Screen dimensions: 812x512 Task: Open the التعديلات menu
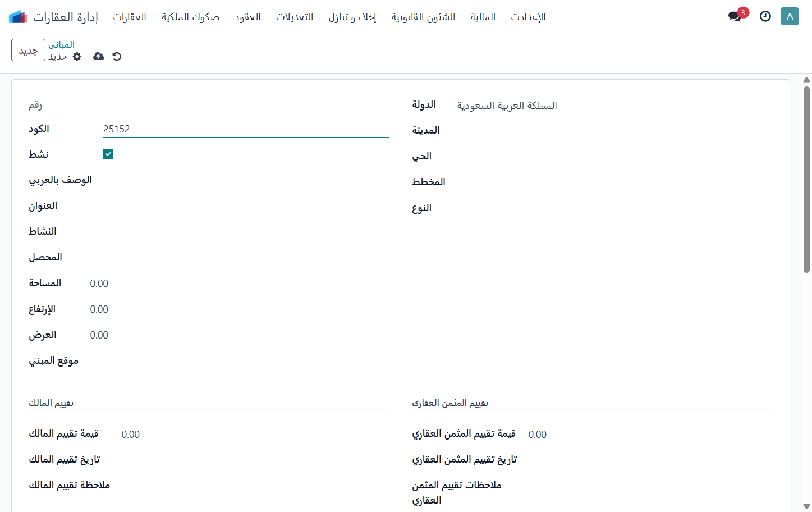[x=295, y=17]
